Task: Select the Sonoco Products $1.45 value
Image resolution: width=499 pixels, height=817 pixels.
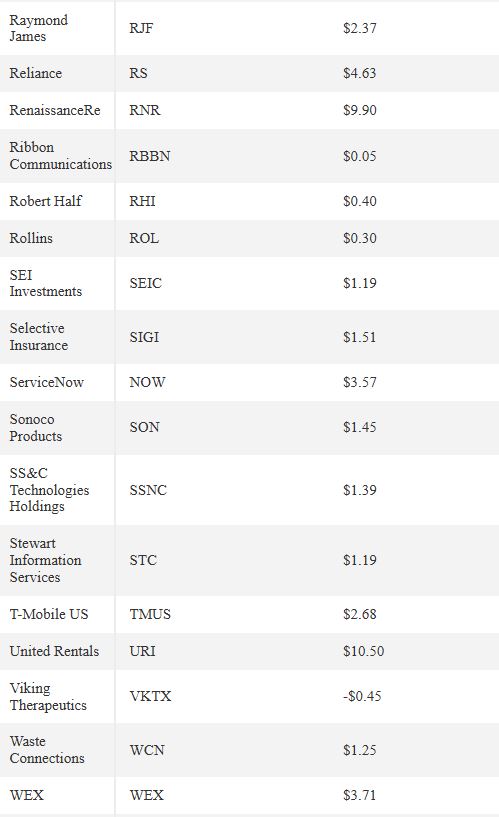Action: 359,427
